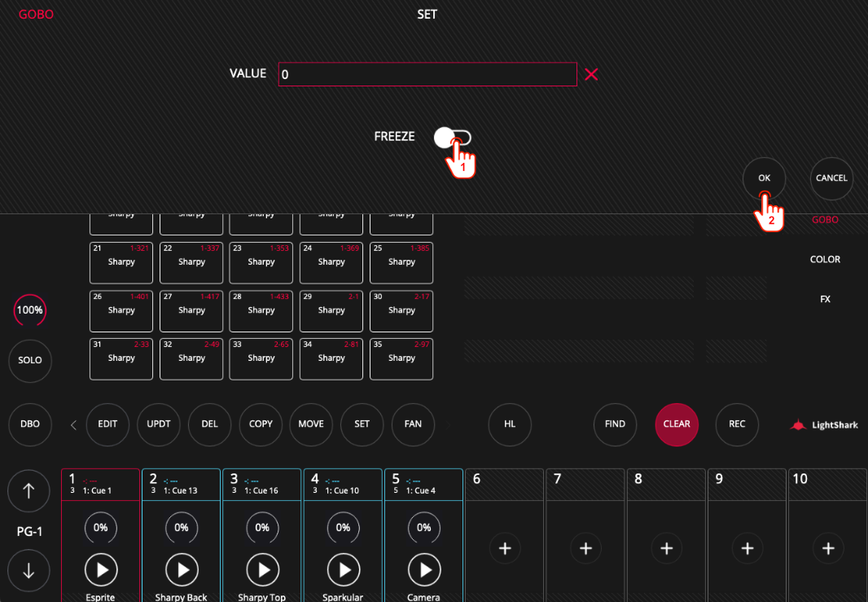Click the REC record button
This screenshot has height=602, width=868.
737,424
